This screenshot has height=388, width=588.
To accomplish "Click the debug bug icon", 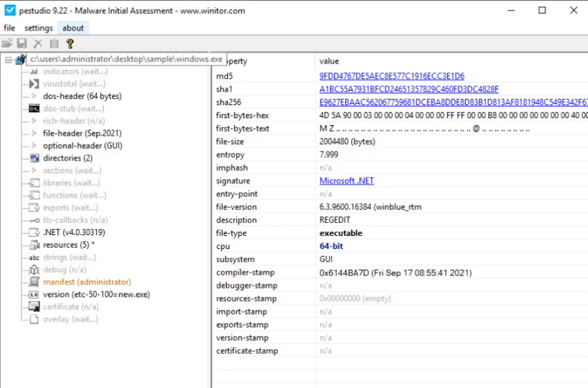I will (x=34, y=270).
